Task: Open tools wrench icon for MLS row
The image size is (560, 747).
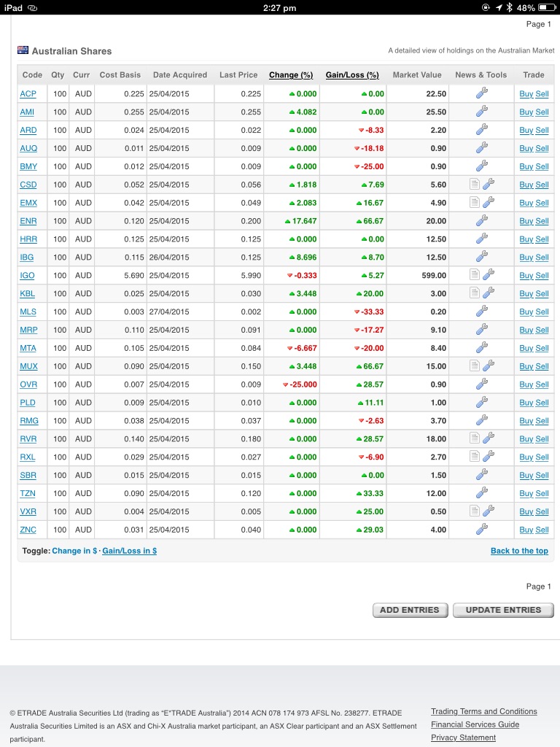Action: click(482, 311)
